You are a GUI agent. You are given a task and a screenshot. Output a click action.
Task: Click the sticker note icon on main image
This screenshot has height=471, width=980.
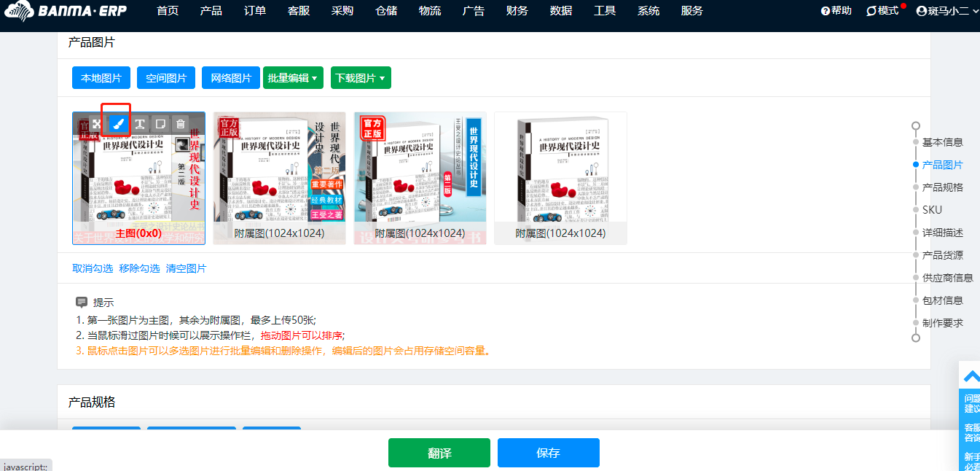click(x=160, y=124)
